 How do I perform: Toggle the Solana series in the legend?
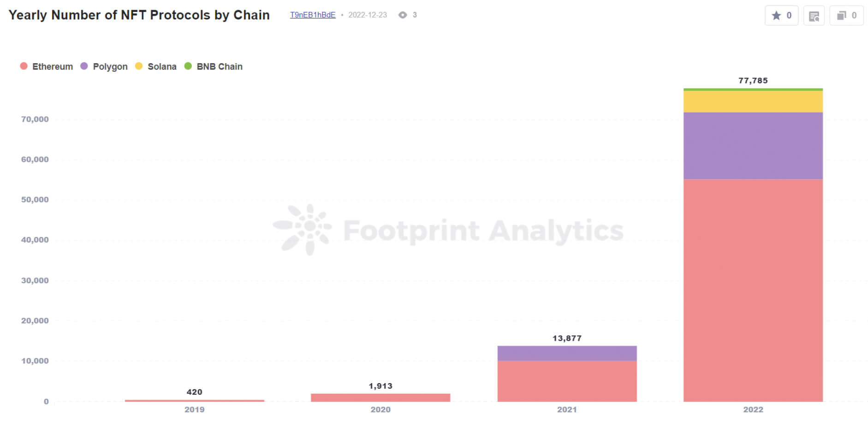pyautogui.click(x=161, y=66)
